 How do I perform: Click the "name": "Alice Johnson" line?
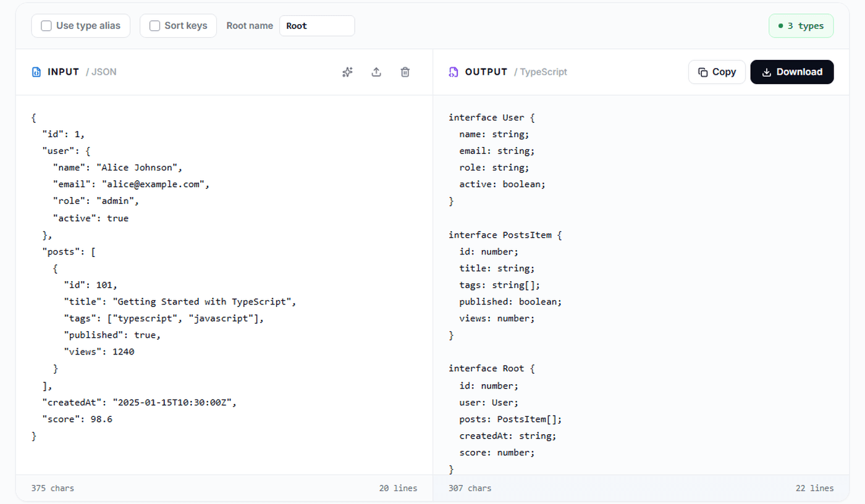tap(117, 167)
